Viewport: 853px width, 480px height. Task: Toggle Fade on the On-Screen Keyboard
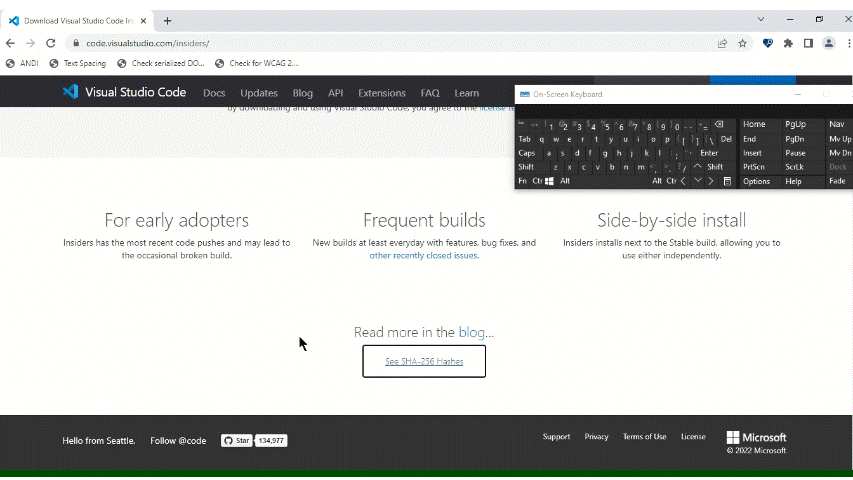point(837,181)
